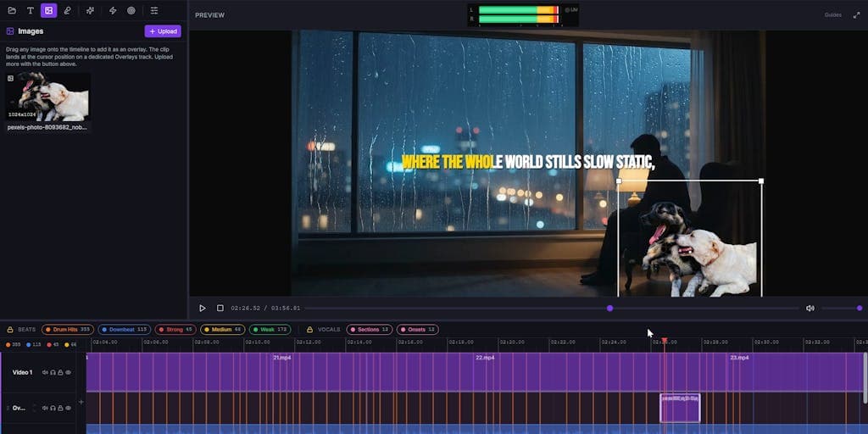Click the overlay's top-right resize handle
This screenshot has width=868, height=434.
(761, 181)
